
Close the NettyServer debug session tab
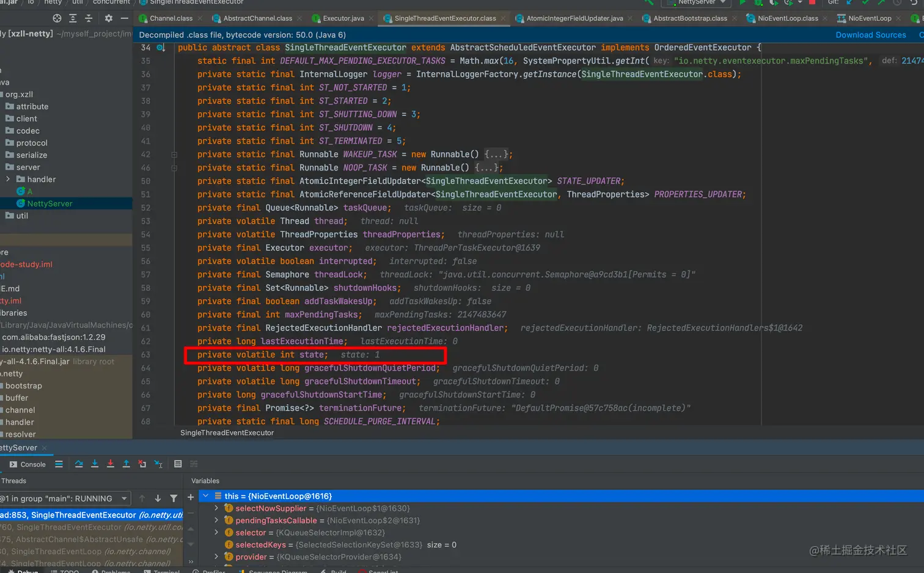point(45,448)
